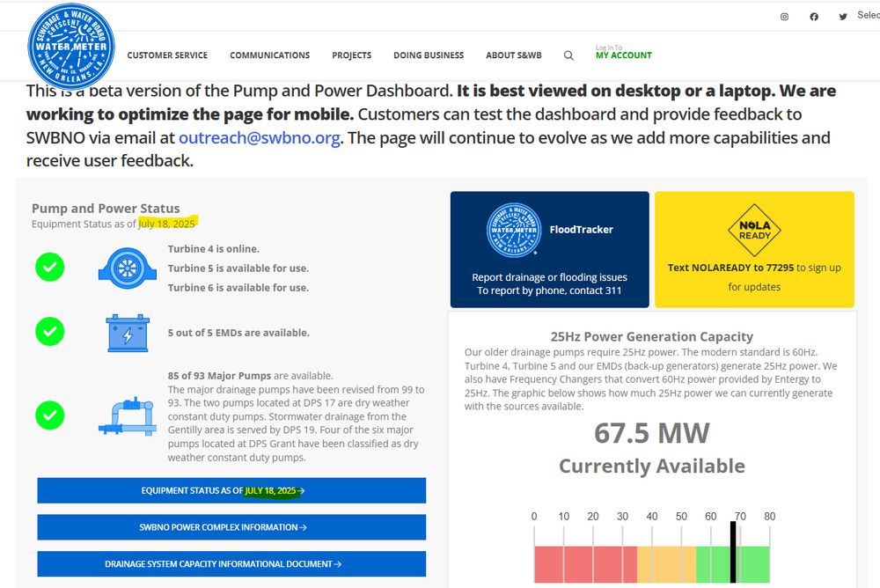Open SWBNO Power Complex Information button

point(231,527)
